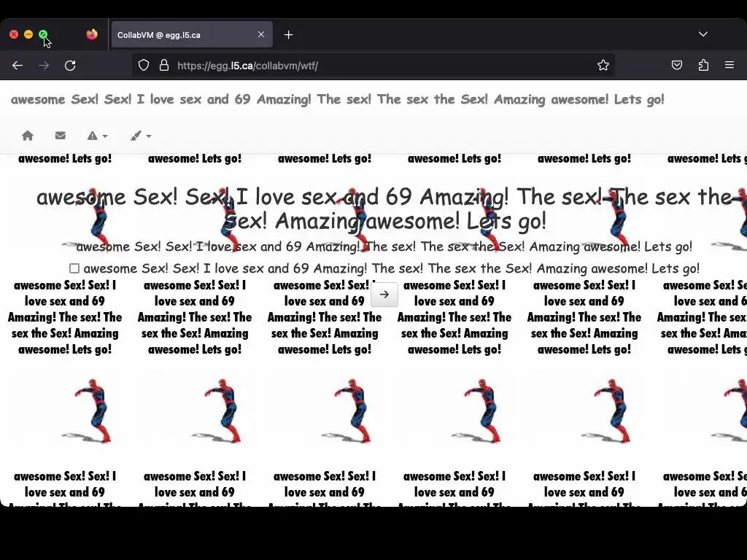Expand the list all tabs chevron
Screen dimensions: 747x560
703,34
